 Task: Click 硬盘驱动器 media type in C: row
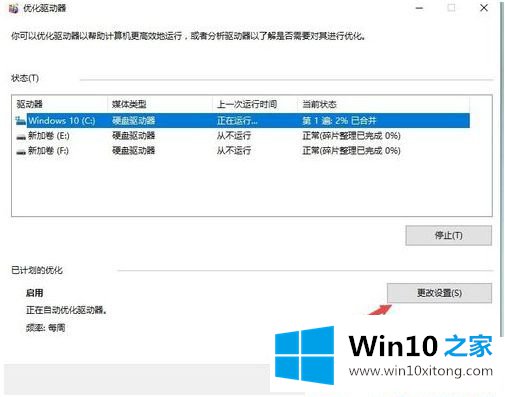pos(133,121)
